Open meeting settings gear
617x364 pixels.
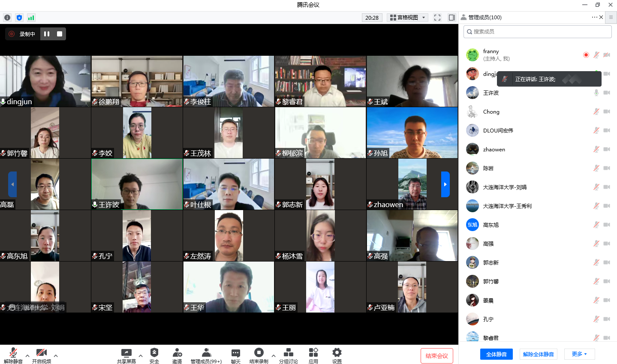coord(337,355)
